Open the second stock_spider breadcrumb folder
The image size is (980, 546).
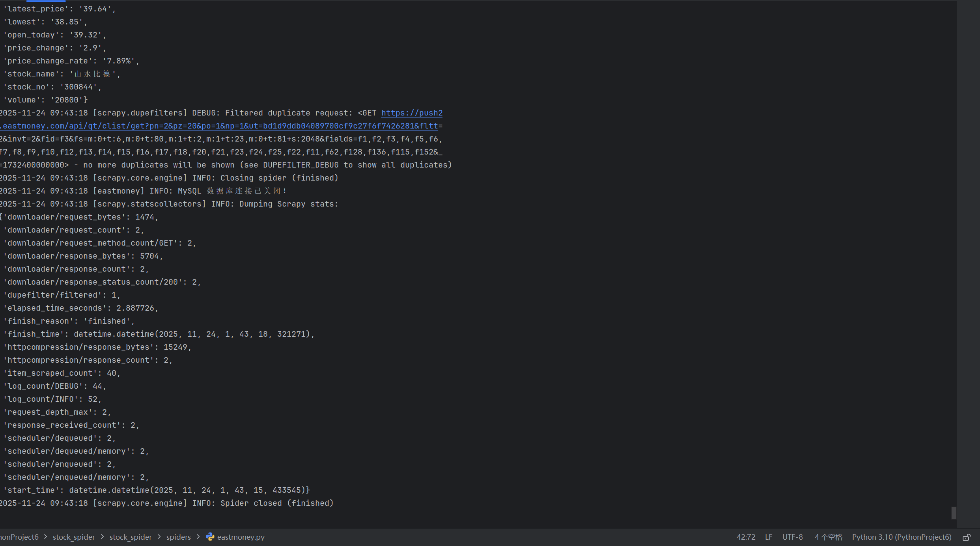tap(131, 537)
